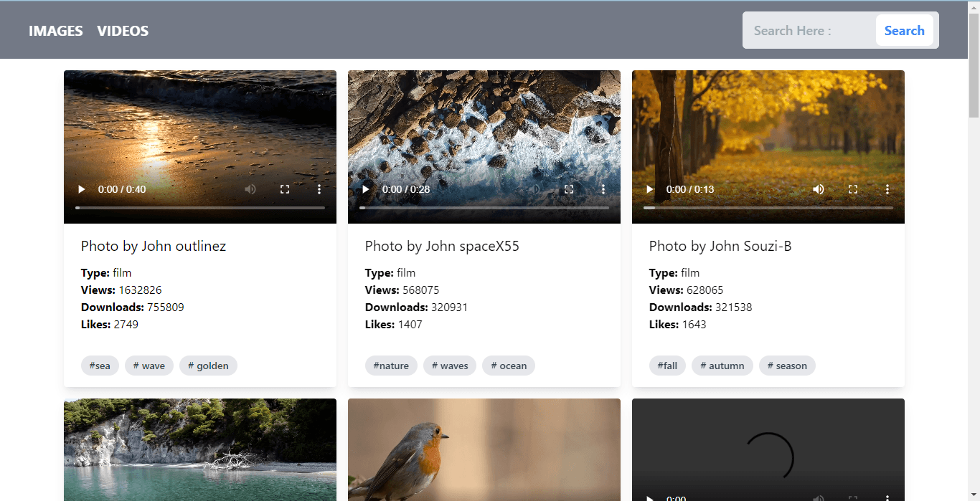980x501 pixels.
Task: Click the Search Here input field
Action: pyautogui.click(x=809, y=31)
